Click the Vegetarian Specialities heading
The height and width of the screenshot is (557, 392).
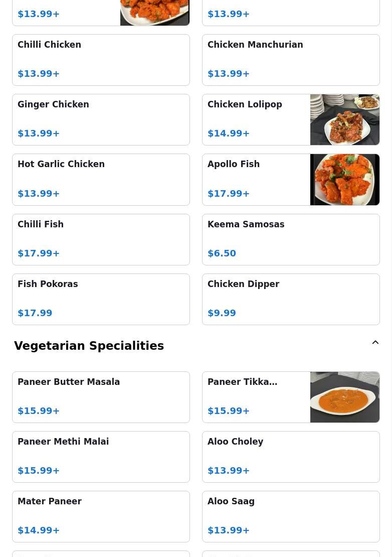[x=89, y=346]
